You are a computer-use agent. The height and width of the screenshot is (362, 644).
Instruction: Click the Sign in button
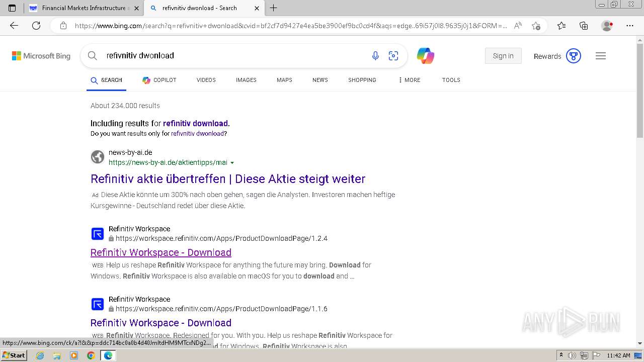tap(503, 56)
